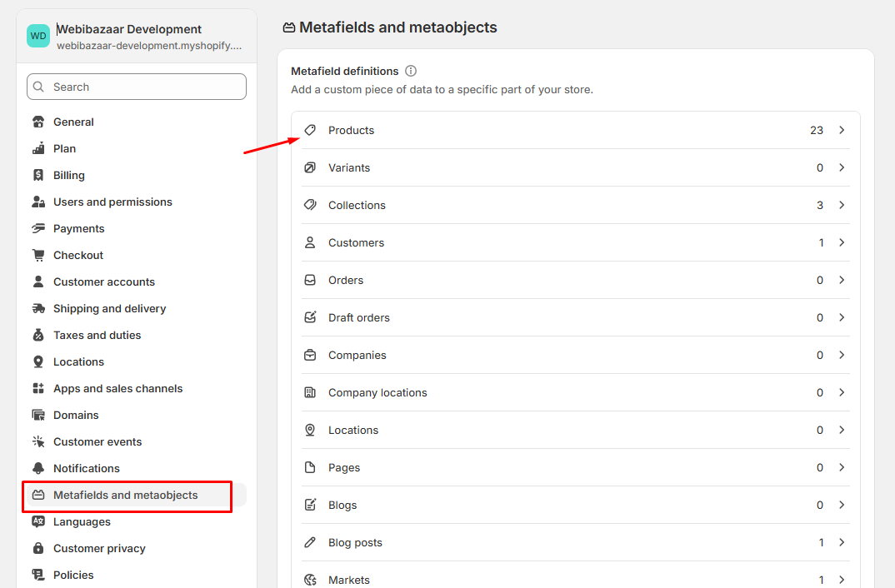
Task: Click the Billing icon in sidebar
Action: [38, 175]
